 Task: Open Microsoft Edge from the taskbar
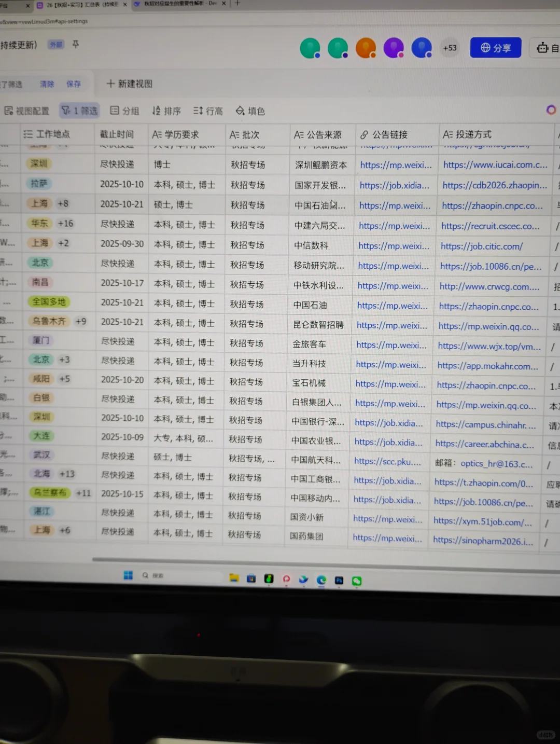tap(321, 580)
